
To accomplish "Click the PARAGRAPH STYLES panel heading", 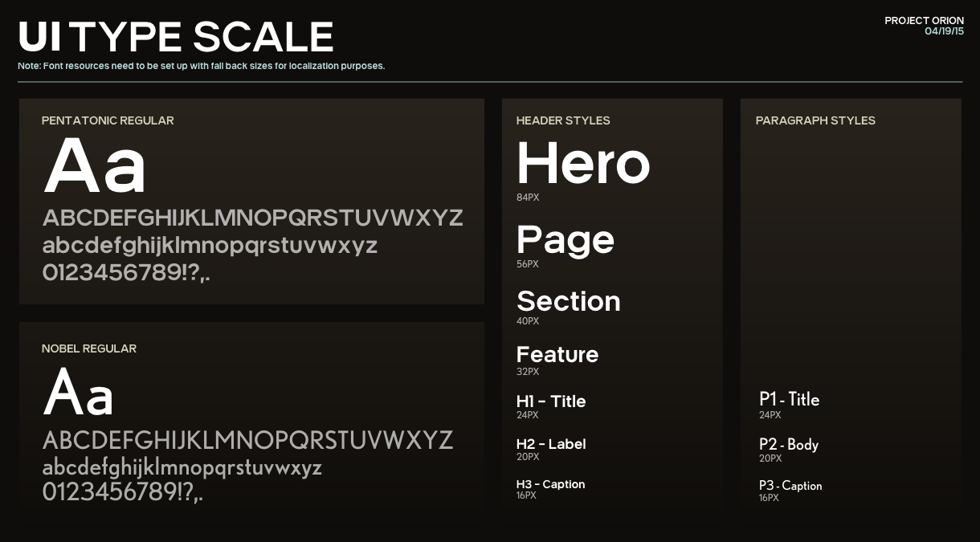I will pyautogui.click(x=815, y=120).
